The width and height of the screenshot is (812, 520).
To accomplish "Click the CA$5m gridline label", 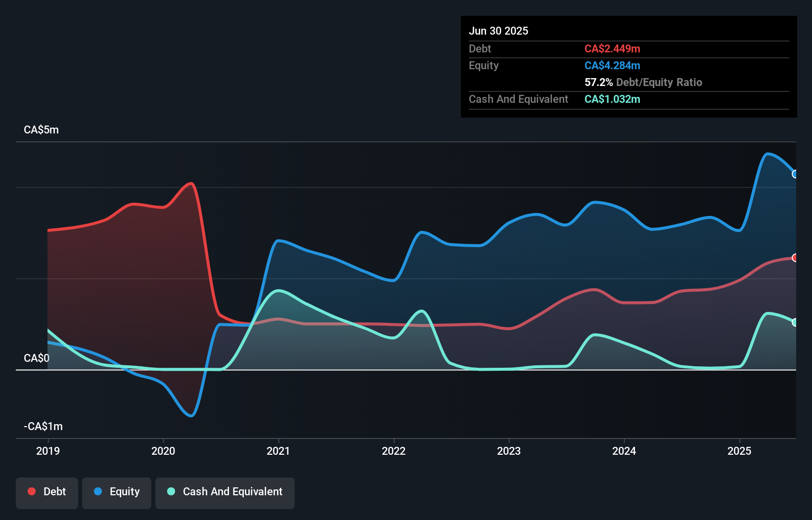I will pyautogui.click(x=42, y=130).
